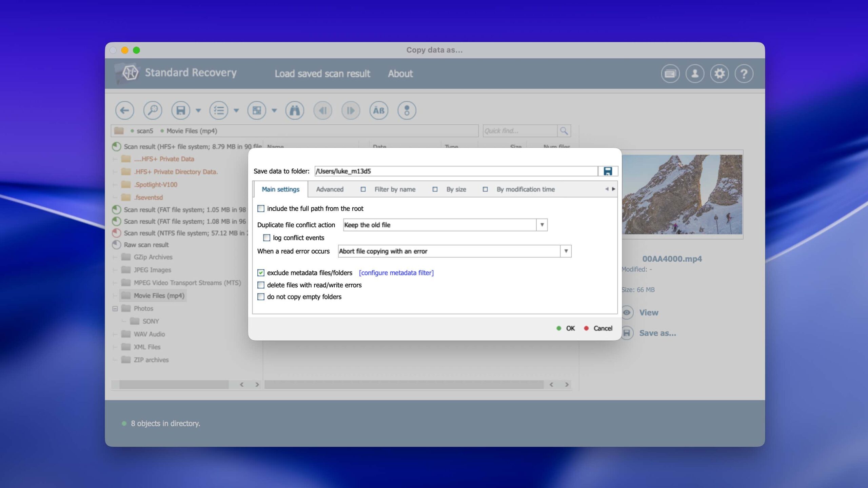Image resolution: width=868 pixels, height=488 pixels.
Task: Click the magnifier scan icon in toolbar
Action: 153,110
